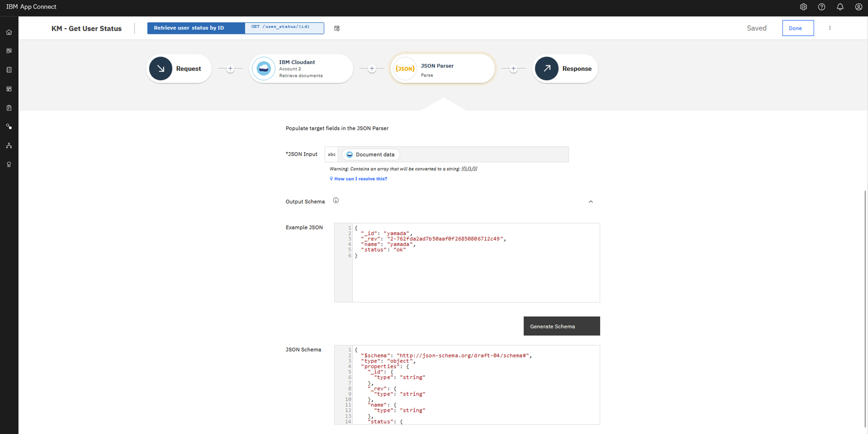The image size is (868, 434).
Task: Open the help question mark icon
Action: click(822, 7)
